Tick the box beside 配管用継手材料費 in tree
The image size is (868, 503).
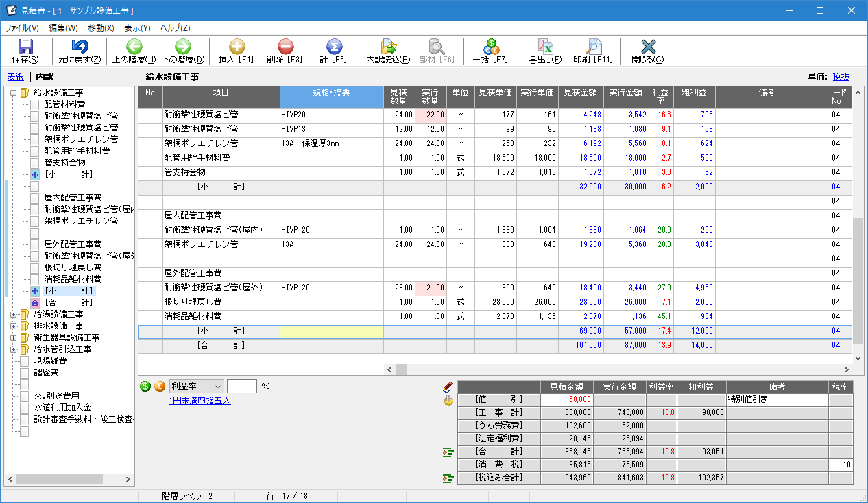point(35,151)
